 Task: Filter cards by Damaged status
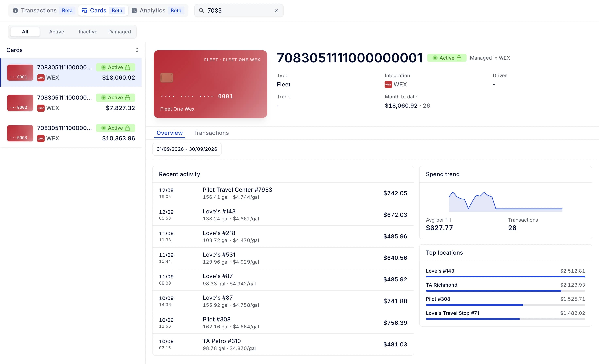[x=120, y=32]
